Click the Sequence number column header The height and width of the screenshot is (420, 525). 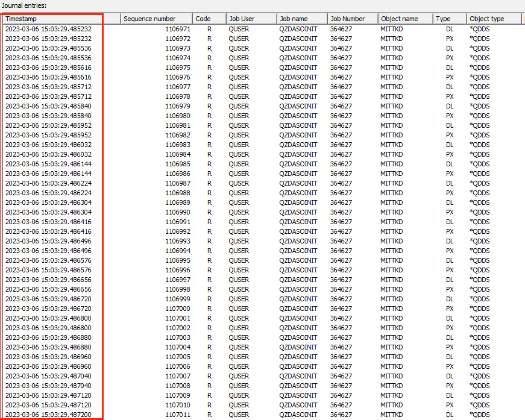coord(156,19)
